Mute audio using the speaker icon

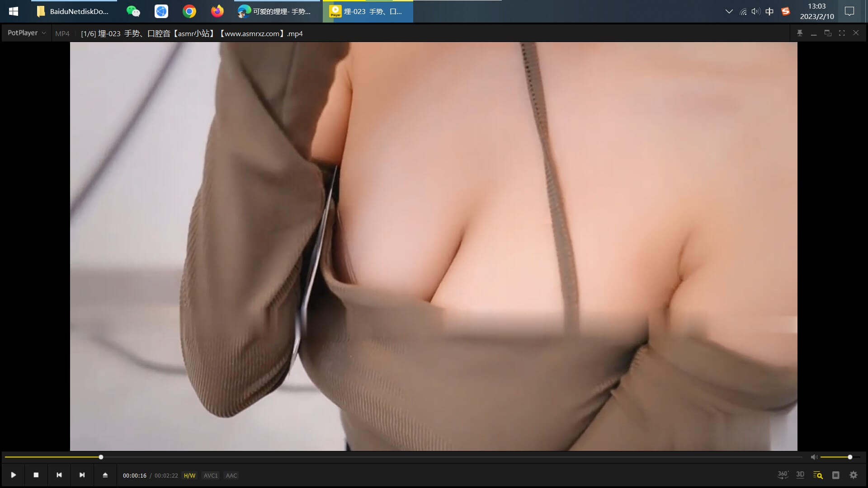click(814, 457)
